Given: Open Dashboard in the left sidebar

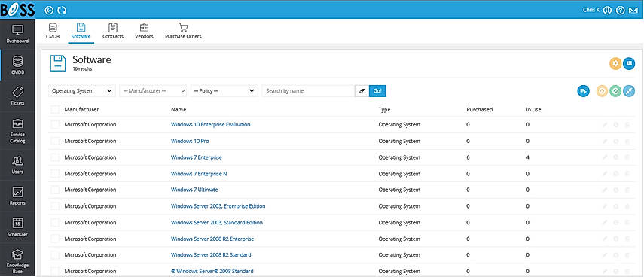Looking at the screenshot, I should pos(17,34).
